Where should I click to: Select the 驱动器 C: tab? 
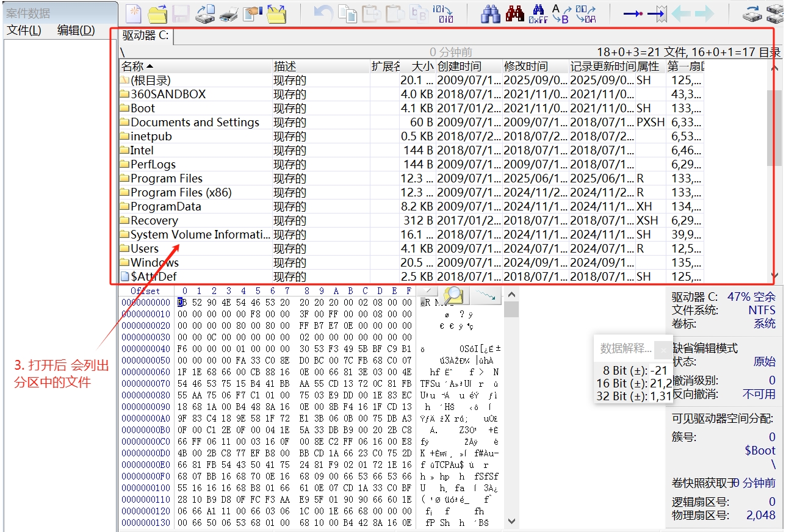coord(145,36)
